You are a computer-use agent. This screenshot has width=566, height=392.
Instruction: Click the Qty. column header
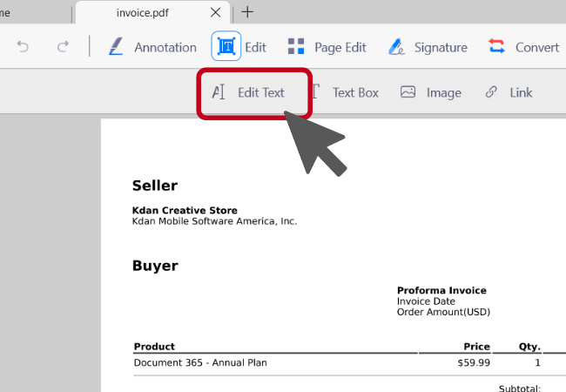click(529, 347)
